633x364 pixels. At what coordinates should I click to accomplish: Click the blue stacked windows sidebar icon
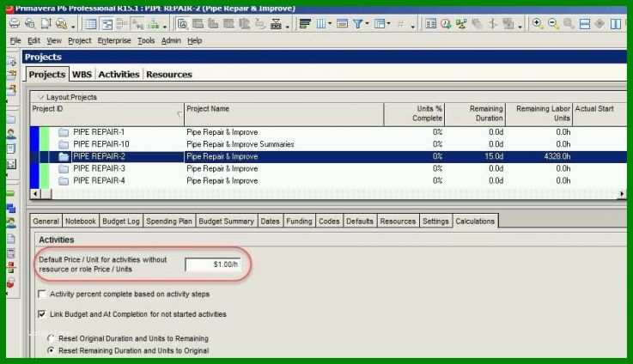coord(11,209)
